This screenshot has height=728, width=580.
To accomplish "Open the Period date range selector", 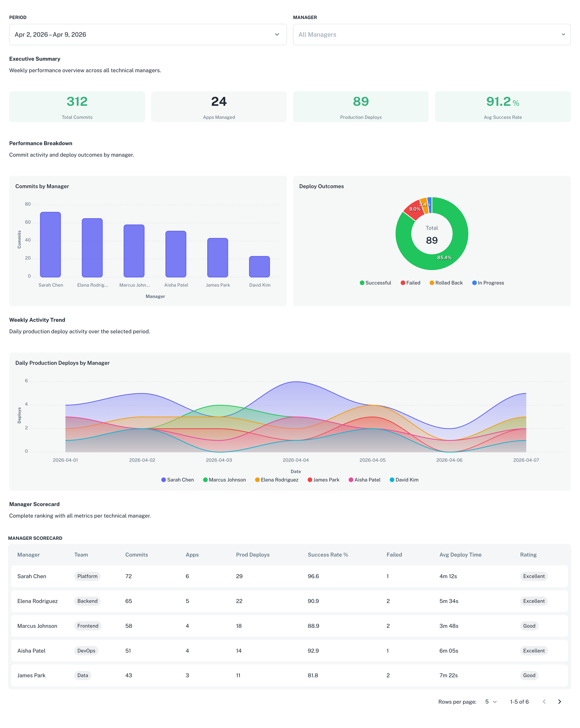I will coord(147,34).
